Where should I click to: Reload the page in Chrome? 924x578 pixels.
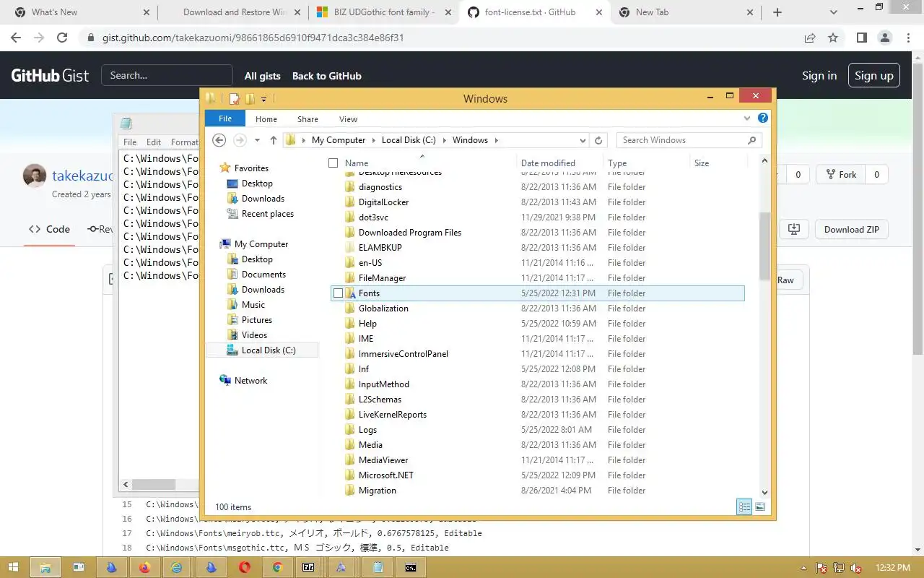click(62, 38)
